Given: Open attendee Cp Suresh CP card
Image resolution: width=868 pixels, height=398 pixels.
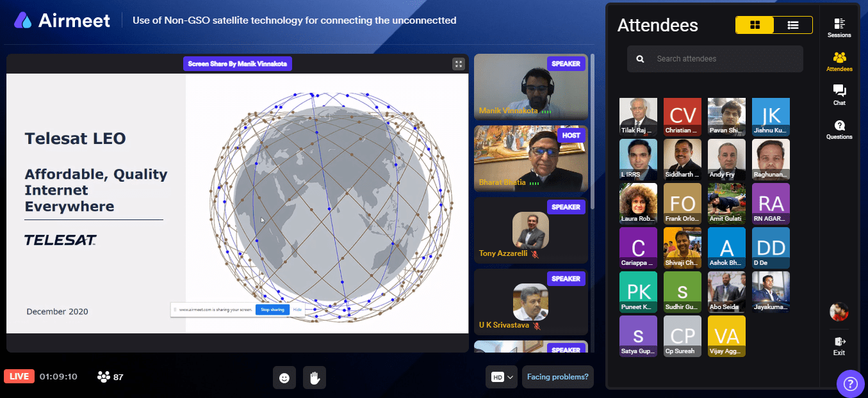Looking at the screenshot, I should (682, 336).
